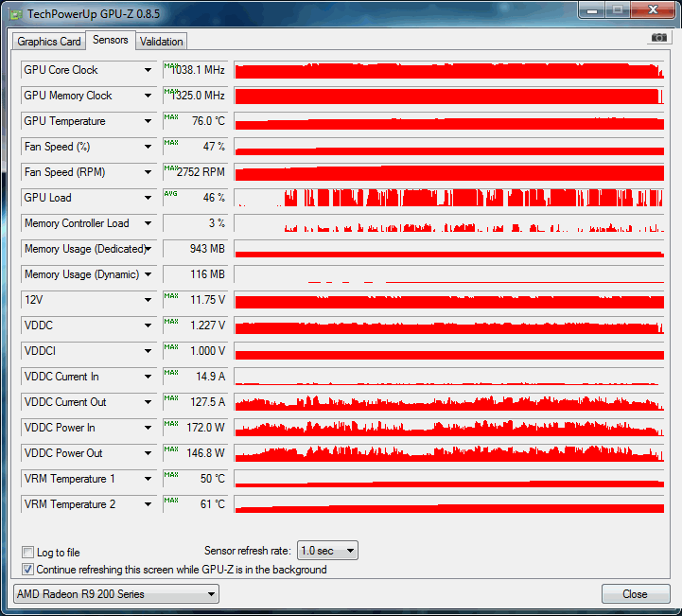Switch to the Graphics Card tab
Screen dimensions: 682x616
[49, 42]
